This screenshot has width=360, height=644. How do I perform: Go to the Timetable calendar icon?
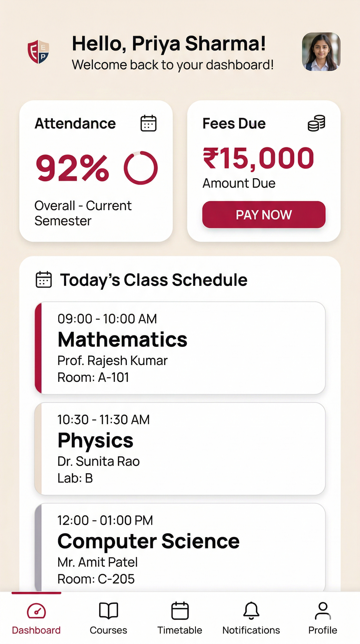click(x=180, y=611)
